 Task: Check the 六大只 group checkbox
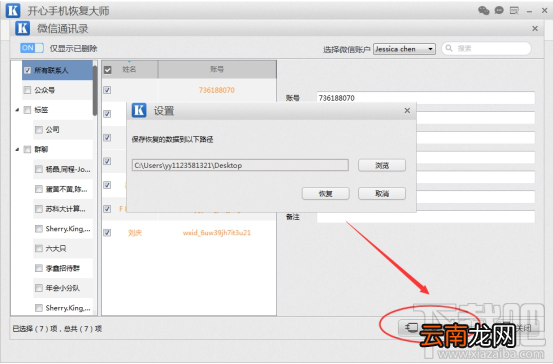[39, 248]
